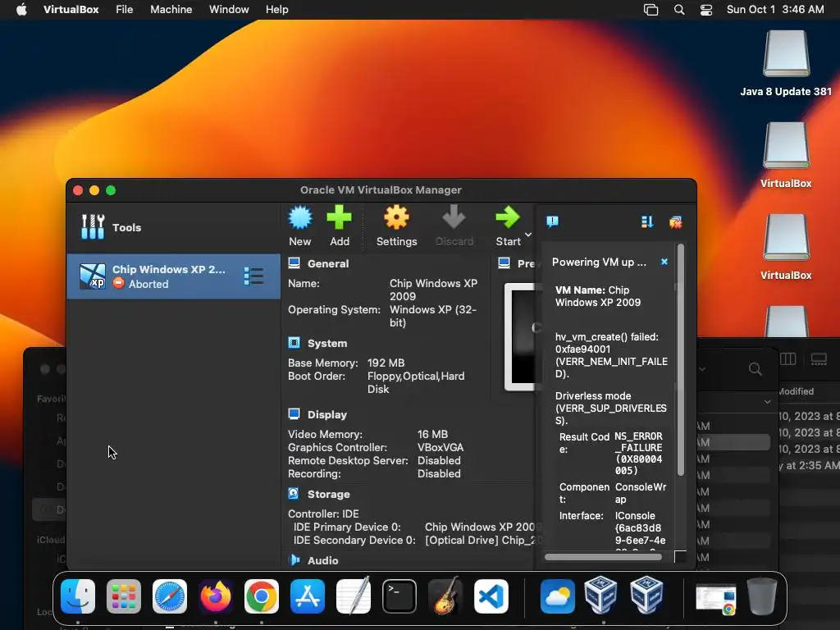The height and width of the screenshot is (630, 840).
Task: Open the Weather app from the Dock
Action: [557, 596]
